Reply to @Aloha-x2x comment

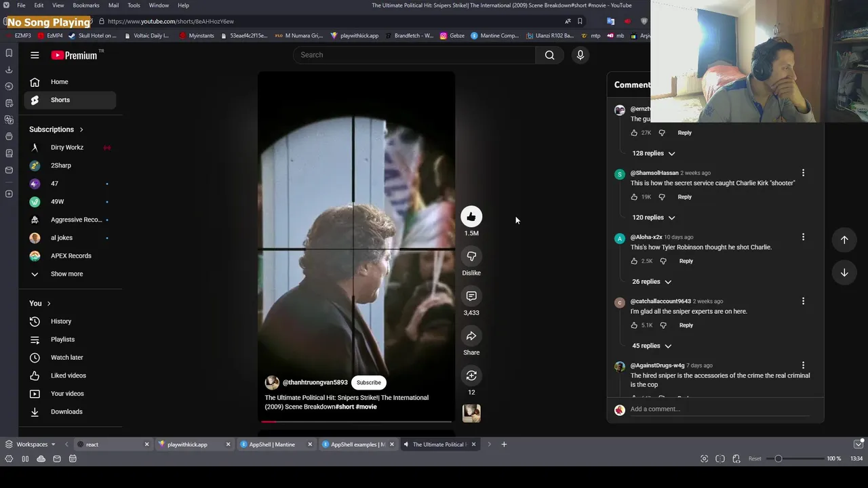pyautogui.click(x=686, y=261)
